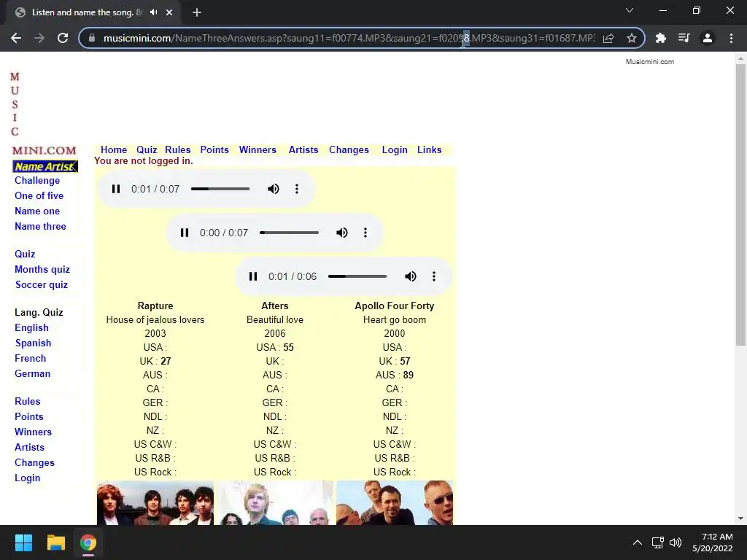The width and height of the screenshot is (747, 560).
Task: Open the tab search chevron
Action: [630, 10]
